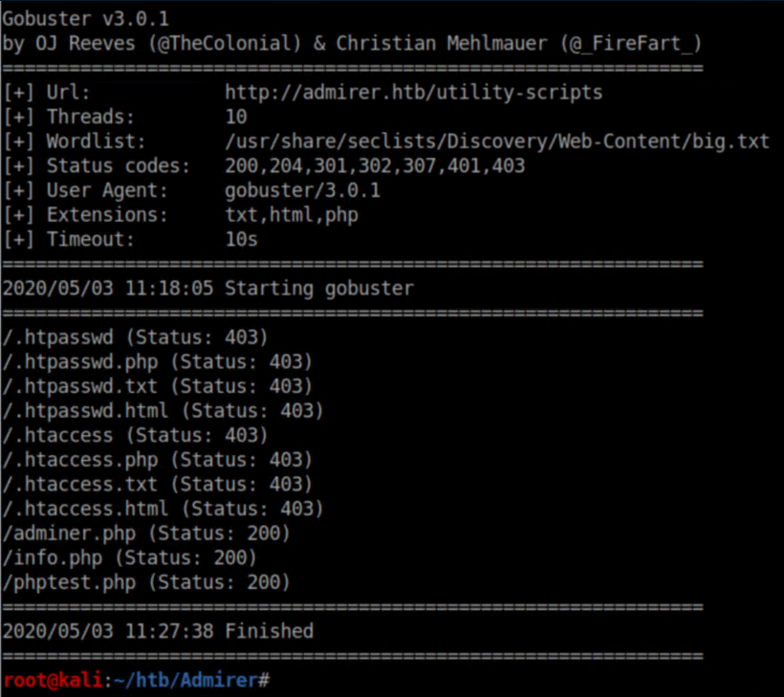Click the status codes list value
Viewport: 784px width, 697px height.
pos(375,166)
